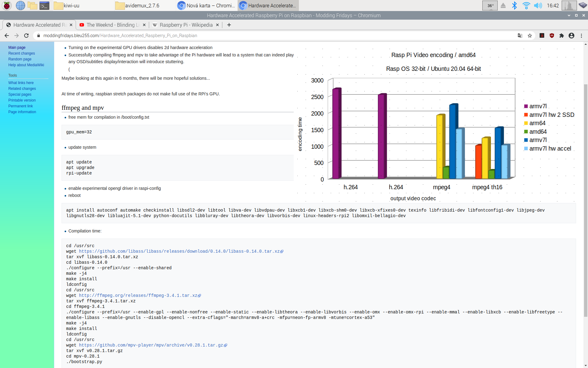The width and height of the screenshot is (588, 368).
Task: Click the uBlock shield extension icon
Action: (x=552, y=36)
